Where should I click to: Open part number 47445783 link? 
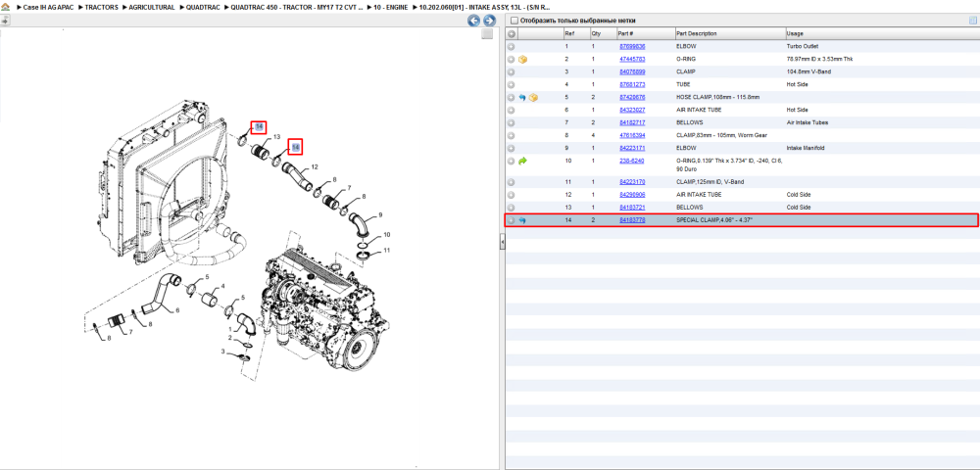632,60
